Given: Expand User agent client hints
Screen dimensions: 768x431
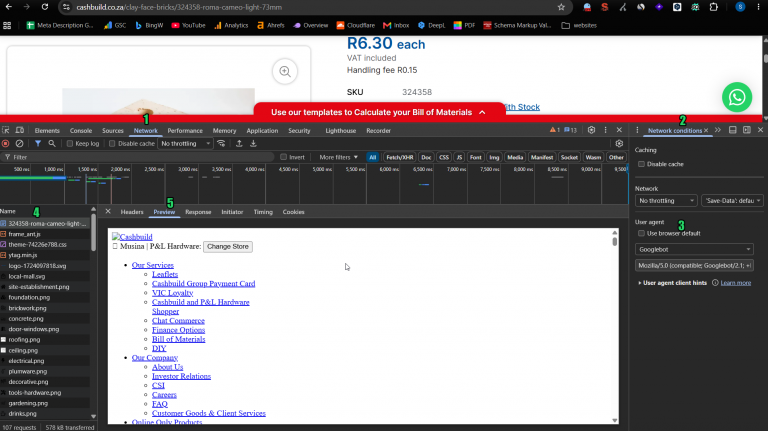Looking at the screenshot, I should pos(672,283).
